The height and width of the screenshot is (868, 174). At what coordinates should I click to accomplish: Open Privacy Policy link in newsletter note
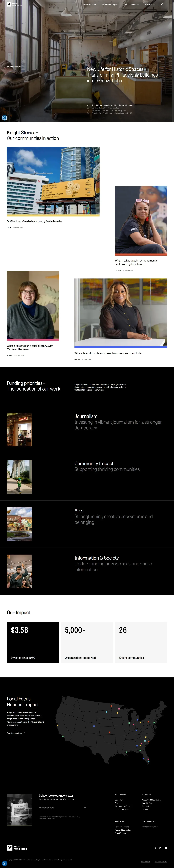click(75, 817)
